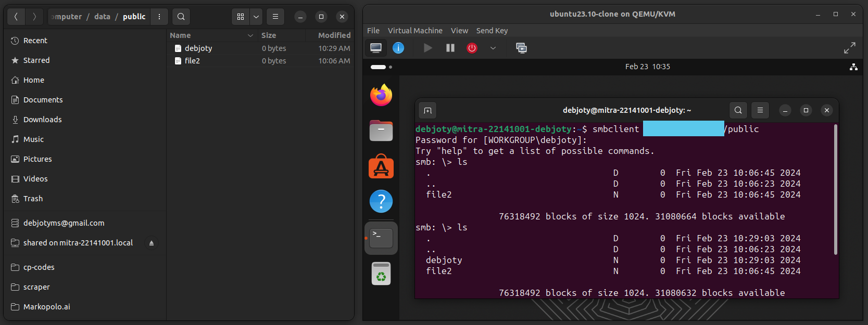Image resolution: width=868 pixels, height=325 pixels.
Task: Switch file manager to grid view
Action: (x=241, y=17)
